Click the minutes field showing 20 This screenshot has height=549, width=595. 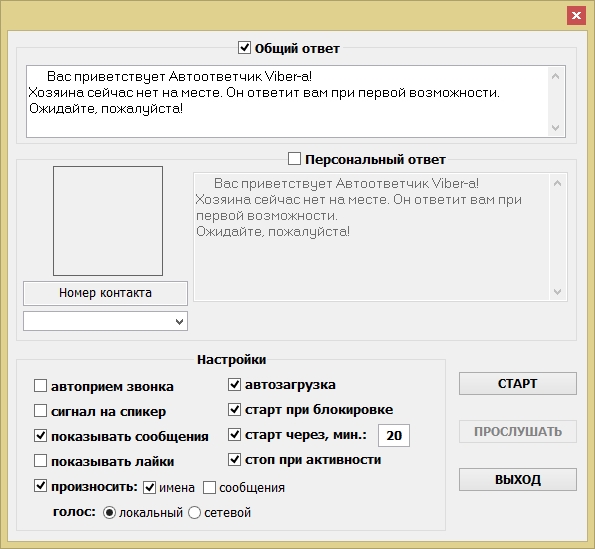pyautogui.click(x=394, y=435)
